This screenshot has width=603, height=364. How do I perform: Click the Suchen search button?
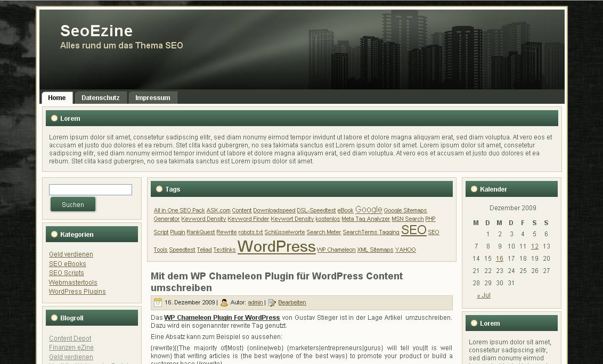pyautogui.click(x=73, y=204)
